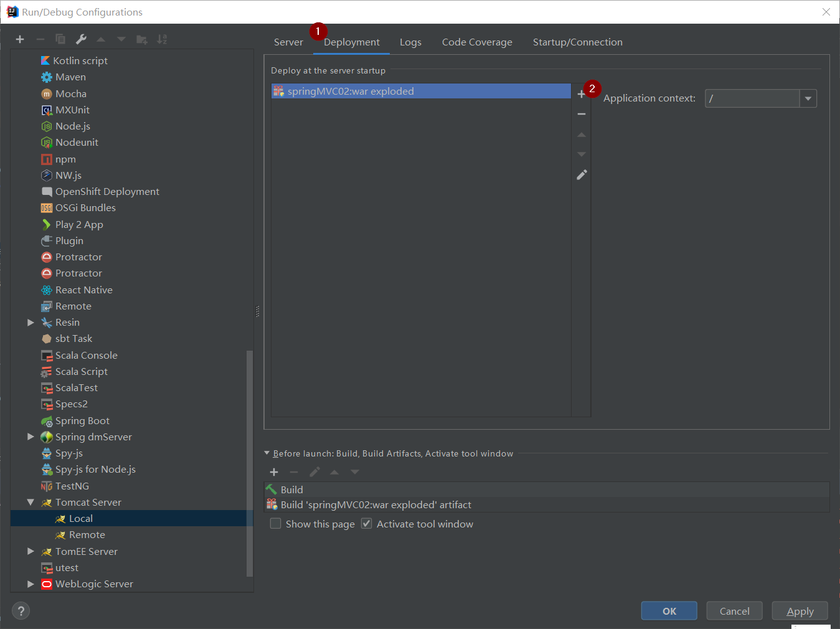This screenshot has height=629, width=840.
Task: Toggle Activate tool window checkbox
Action: pos(367,524)
